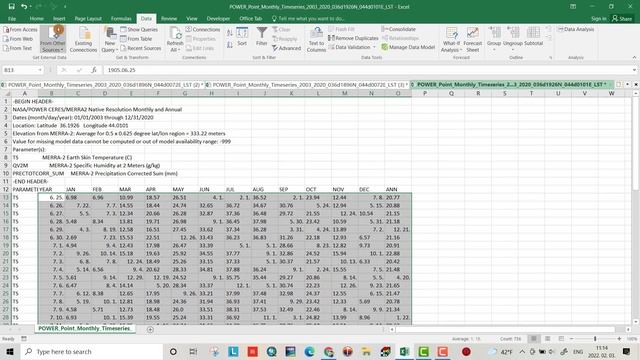
Task: Click the Share button
Action: click(x=622, y=18)
